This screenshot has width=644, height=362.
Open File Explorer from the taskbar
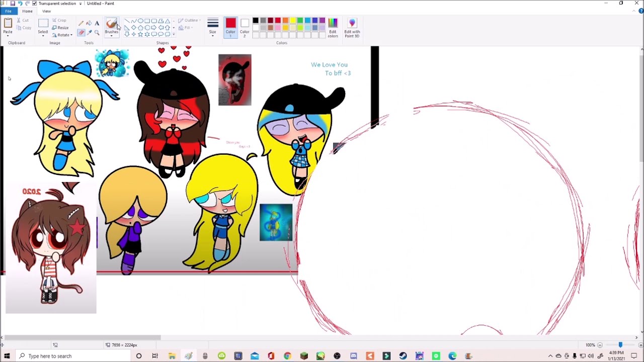[172, 356]
